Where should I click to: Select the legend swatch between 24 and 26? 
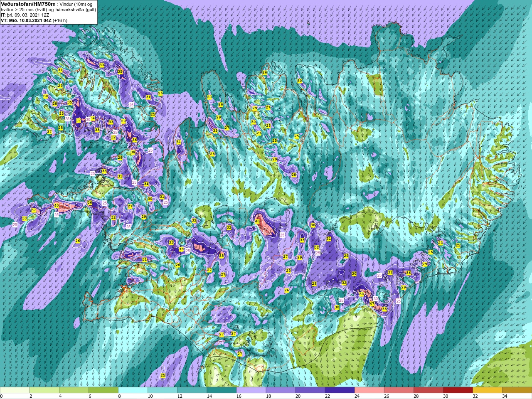coord(369,390)
